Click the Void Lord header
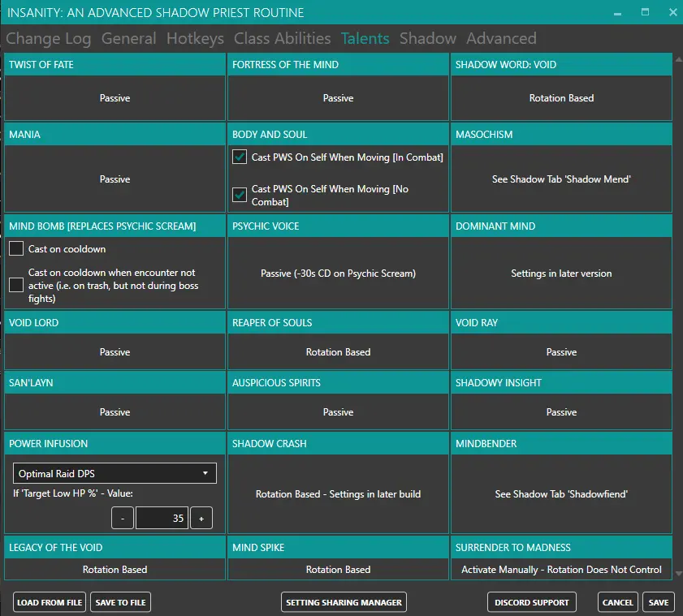 (115, 322)
